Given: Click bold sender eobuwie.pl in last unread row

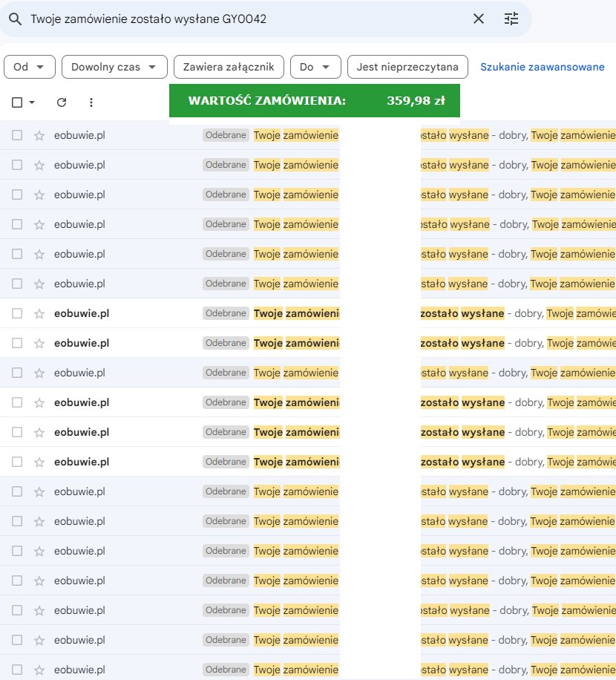Looking at the screenshot, I should (82, 462).
